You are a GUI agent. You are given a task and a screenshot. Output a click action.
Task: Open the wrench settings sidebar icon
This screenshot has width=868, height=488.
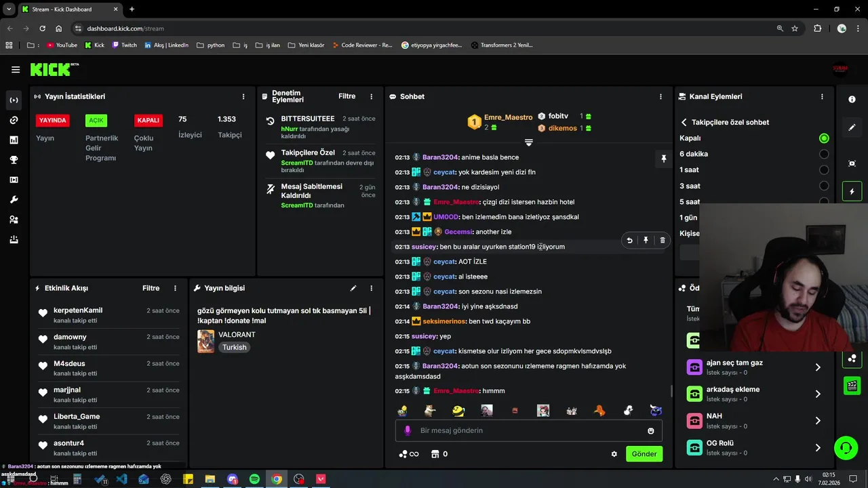point(14,200)
